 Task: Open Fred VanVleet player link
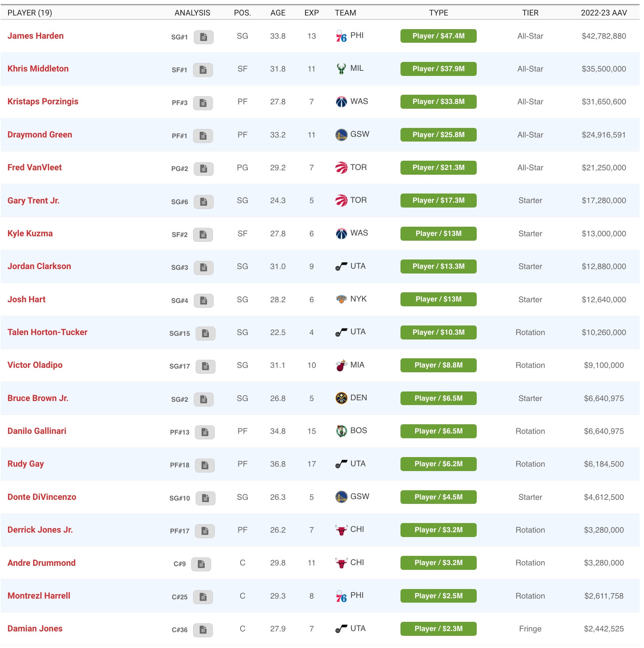click(35, 167)
